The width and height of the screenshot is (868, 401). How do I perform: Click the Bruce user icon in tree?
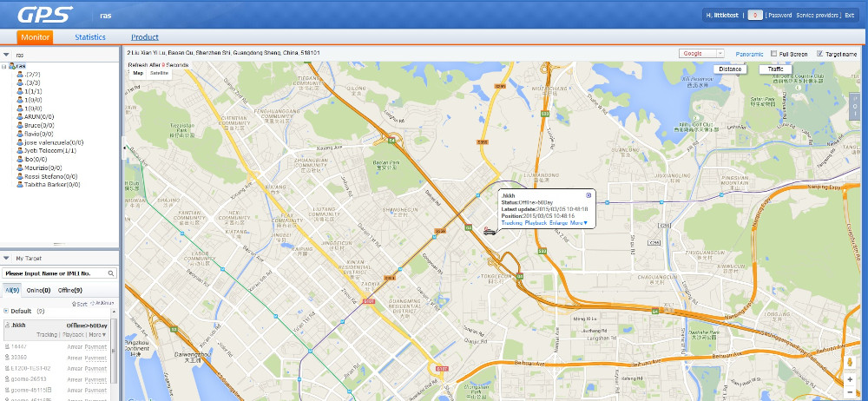point(20,126)
